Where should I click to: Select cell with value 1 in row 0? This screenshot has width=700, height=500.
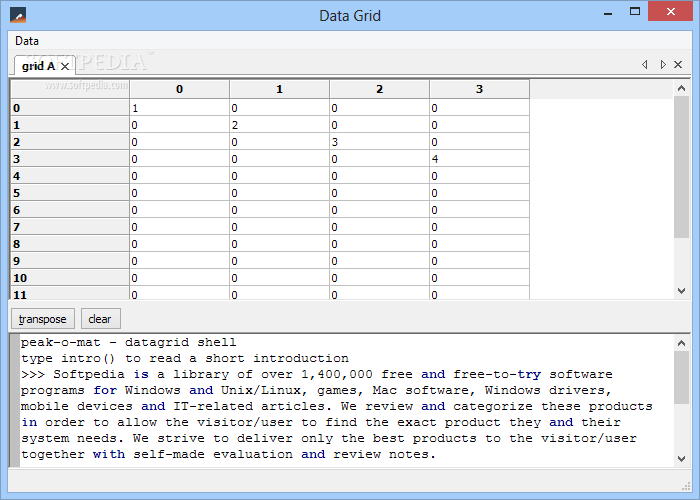coord(179,108)
